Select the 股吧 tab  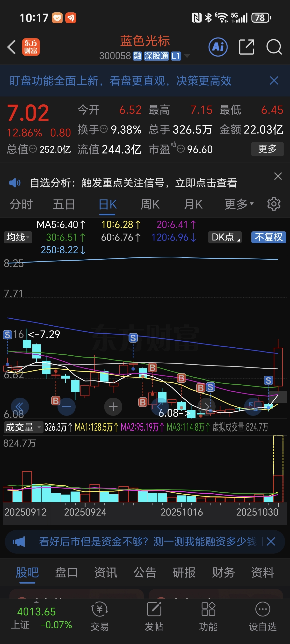(27, 572)
